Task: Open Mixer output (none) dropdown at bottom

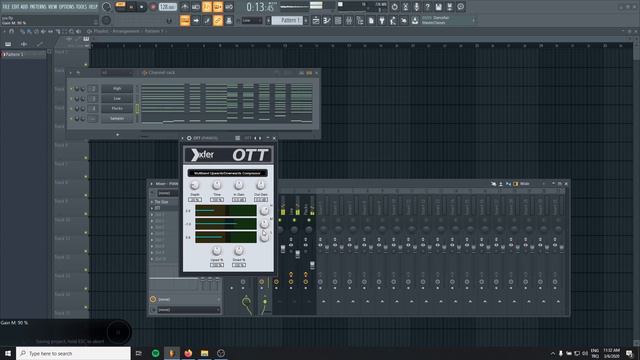Action: click(x=189, y=310)
